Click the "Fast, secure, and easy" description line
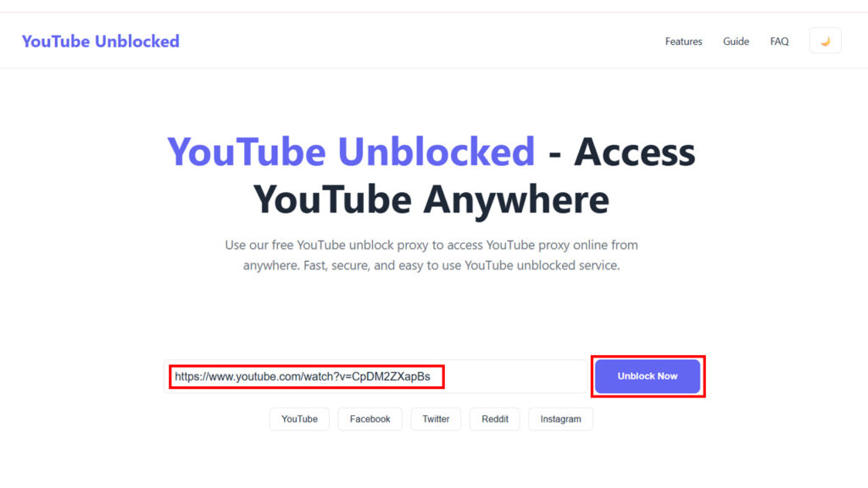The height and width of the screenshot is (488, 868). tap(431, 265)
